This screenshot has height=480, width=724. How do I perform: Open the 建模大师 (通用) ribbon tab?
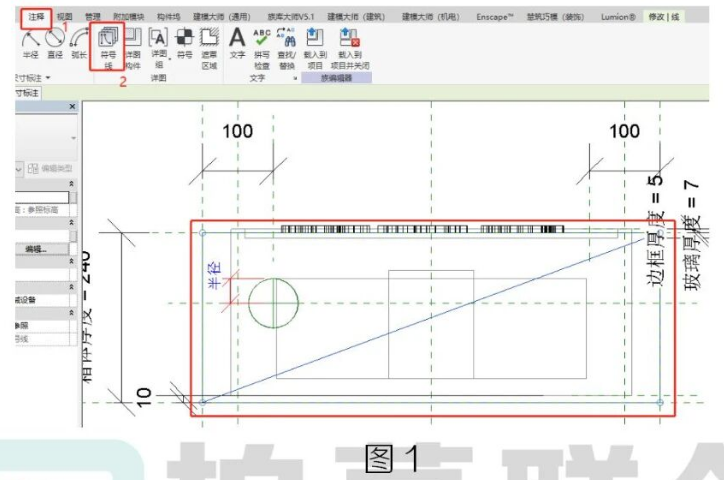(x=221, y=17)
